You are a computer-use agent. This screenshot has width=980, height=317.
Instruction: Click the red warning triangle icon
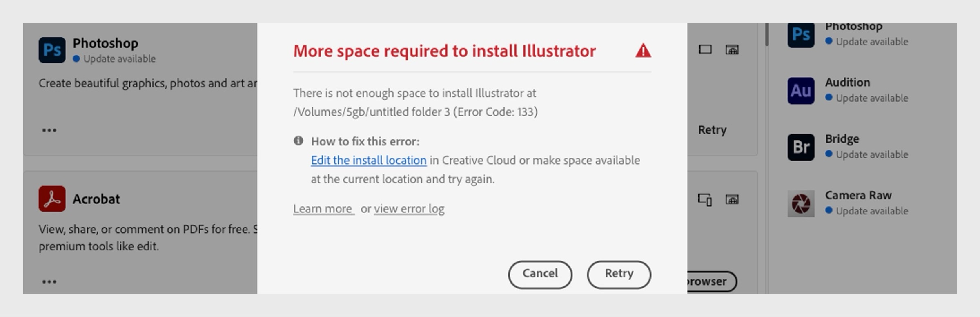[x=643, y=51]
